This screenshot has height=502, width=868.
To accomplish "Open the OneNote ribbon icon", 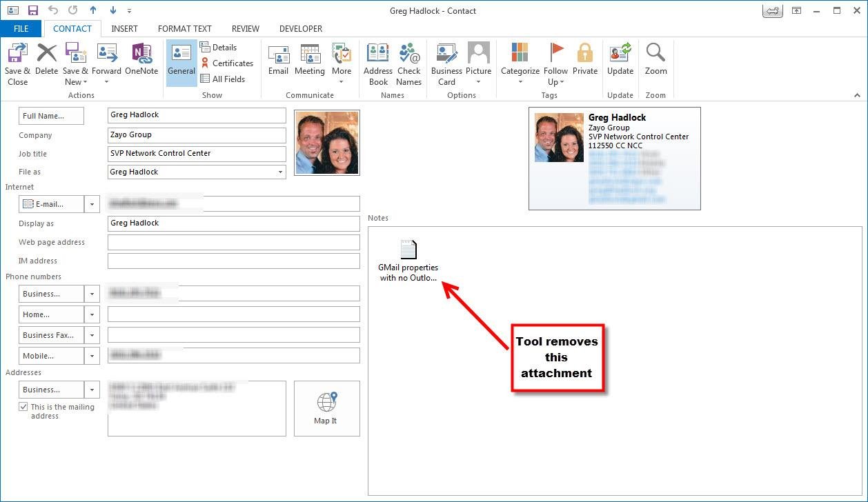I will pyautogui.click(x=141, y=60).
